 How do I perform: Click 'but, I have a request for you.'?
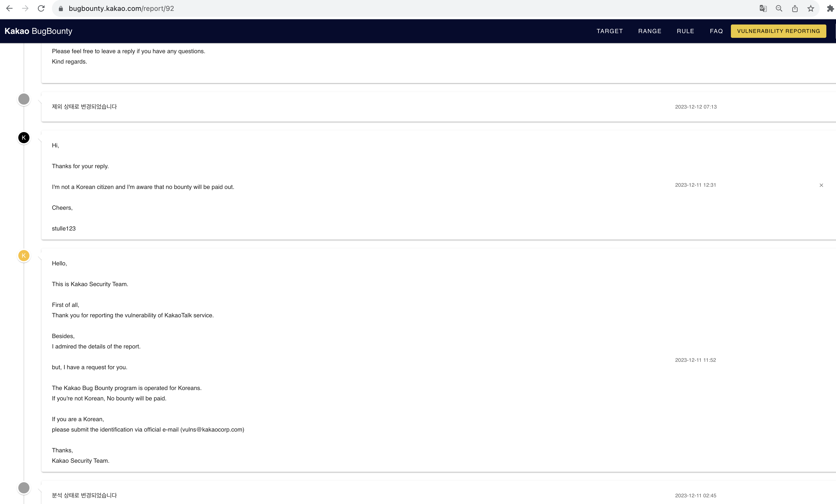(x=90, y=367)
